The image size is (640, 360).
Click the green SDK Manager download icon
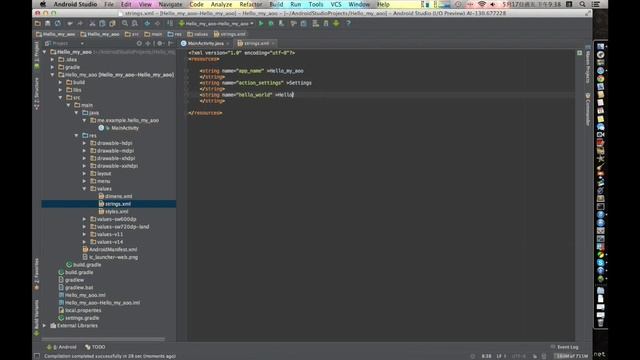pyautogui.click(x=336, y=24)
